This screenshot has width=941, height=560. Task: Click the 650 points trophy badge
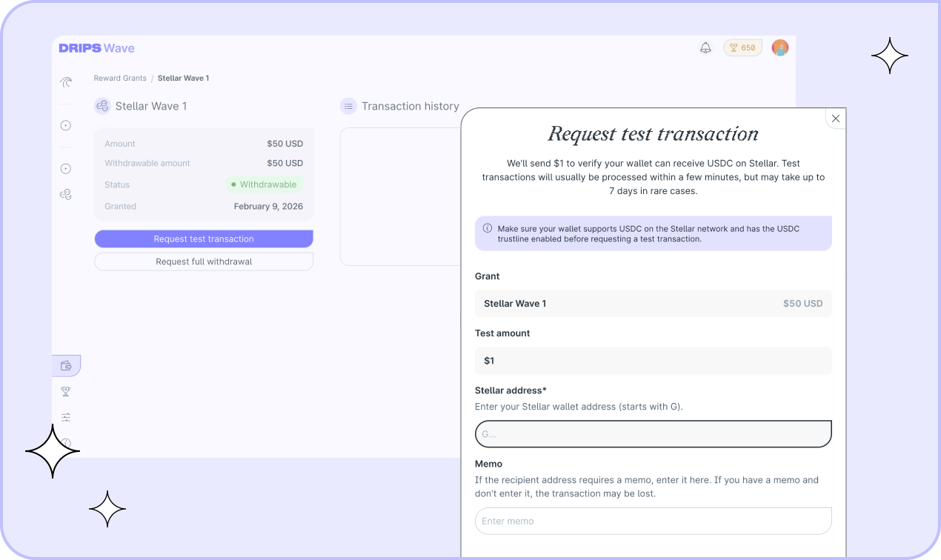pos(742,48)
